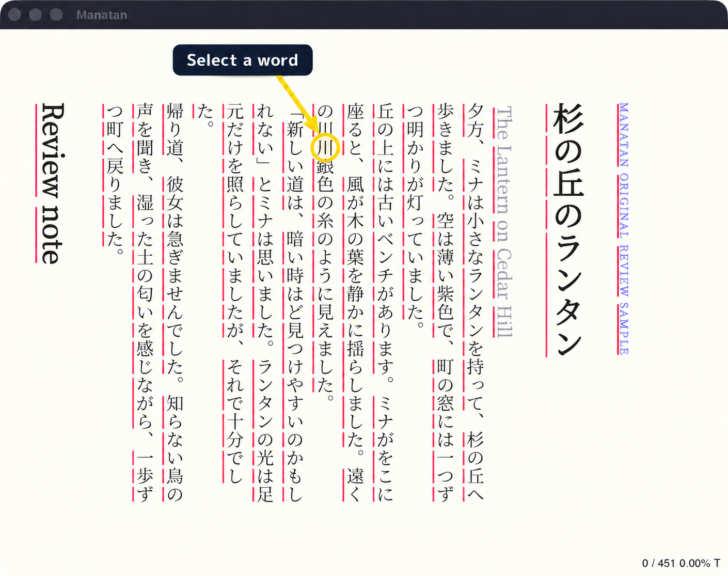Viewport: 728px width, 576px height.
Task: Click the word SAMPLE in the header label
Action: coord(624,329)
